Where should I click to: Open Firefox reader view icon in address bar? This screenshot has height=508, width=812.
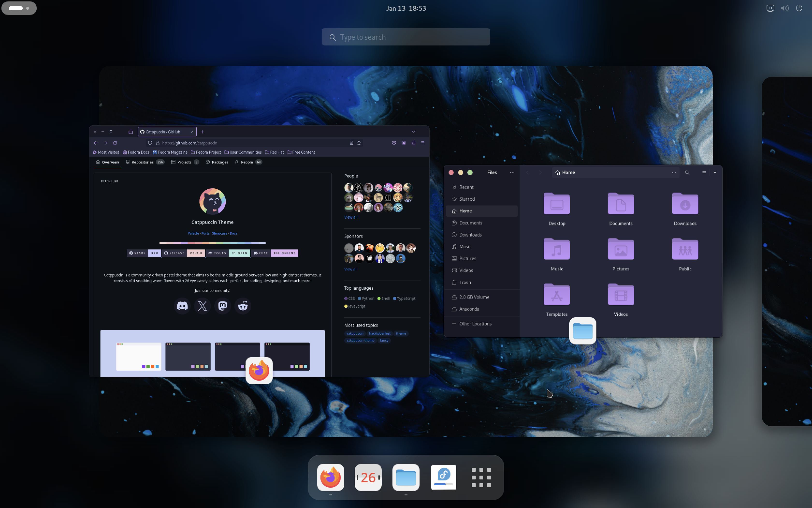point(351,143)
